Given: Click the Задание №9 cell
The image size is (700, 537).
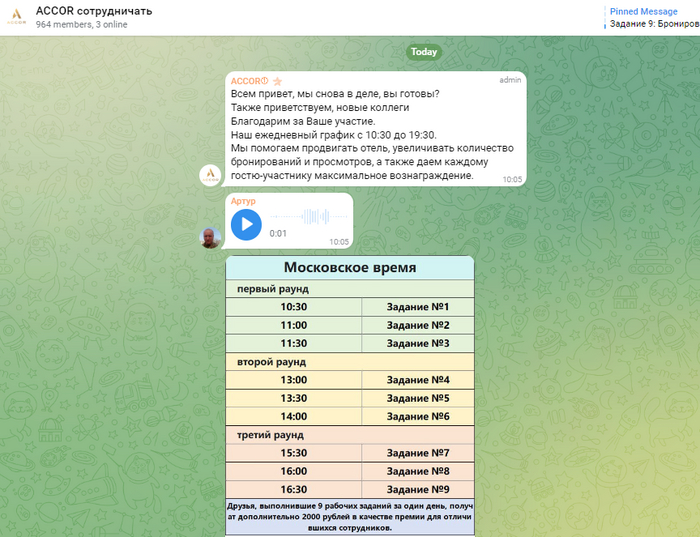Looking at the screenshot, I should 418,490.
